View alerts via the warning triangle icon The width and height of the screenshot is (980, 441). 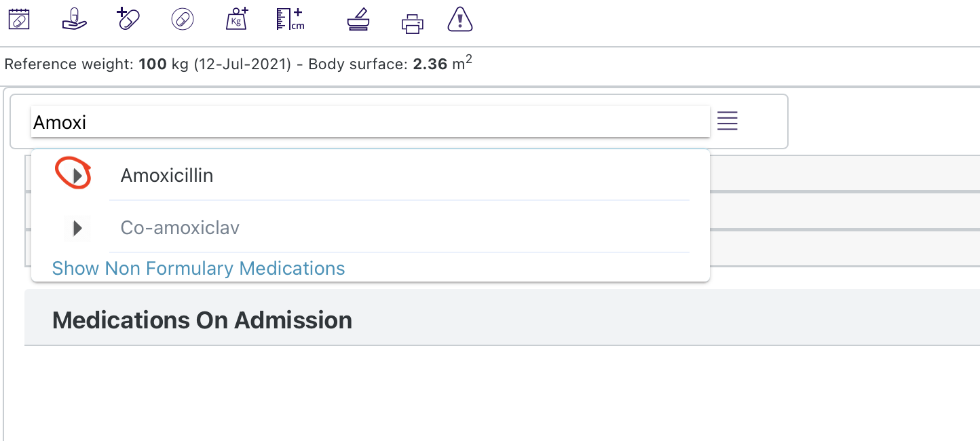pyautogui.click(x=460, y=19)
